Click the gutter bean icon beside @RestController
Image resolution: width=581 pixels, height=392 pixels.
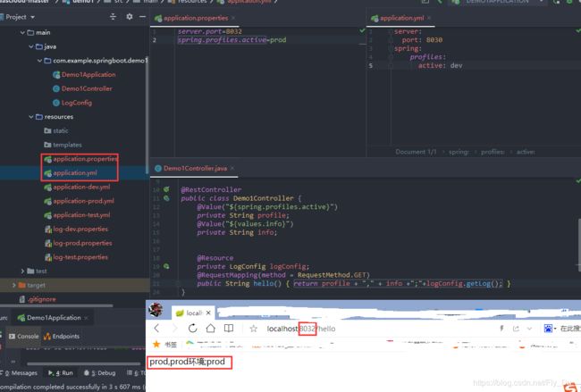point(166,189)
